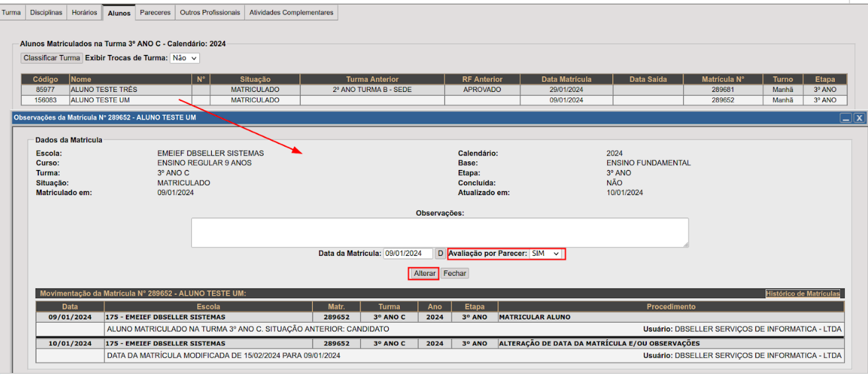Open the Exibir Trocas de Turma dropdown
The height and width of the screenshot is (375, 868).
[x=185, y=58]
